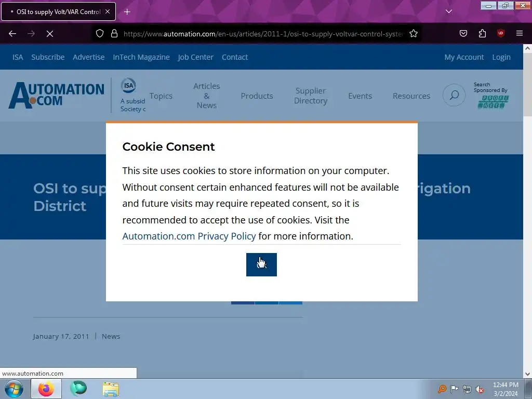Click the January 17, 2011 date text
Screen dimensions: 532x399
tap(61, 336)
